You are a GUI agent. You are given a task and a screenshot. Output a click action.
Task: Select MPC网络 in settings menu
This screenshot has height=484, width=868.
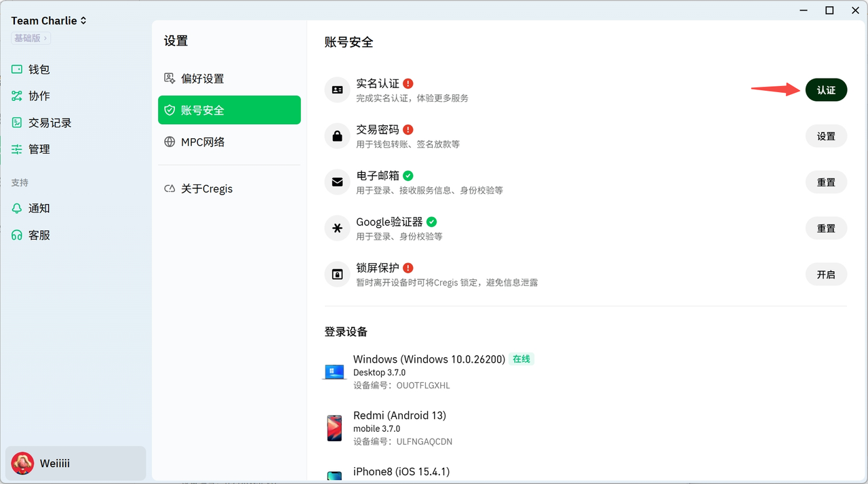(202, 142)
